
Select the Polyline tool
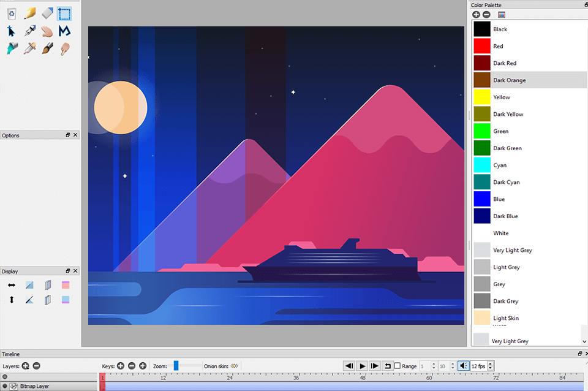click(x=64, y=31)
